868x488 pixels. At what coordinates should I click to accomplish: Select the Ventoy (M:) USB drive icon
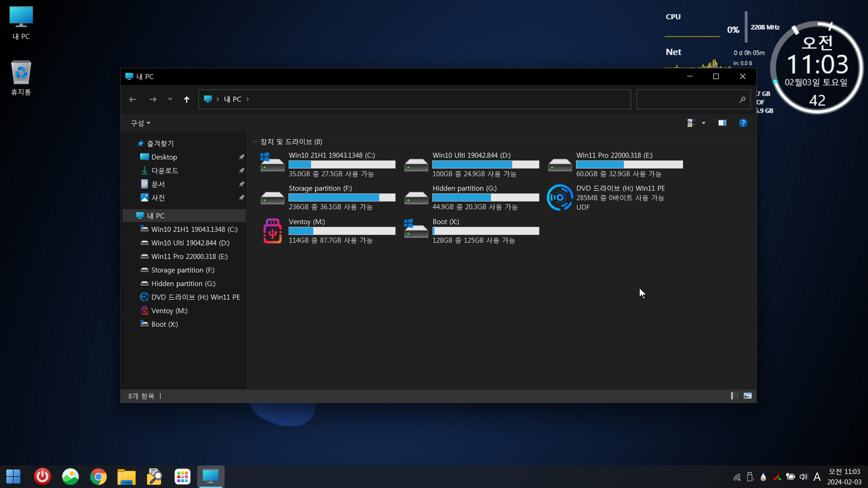pos(272,231)
